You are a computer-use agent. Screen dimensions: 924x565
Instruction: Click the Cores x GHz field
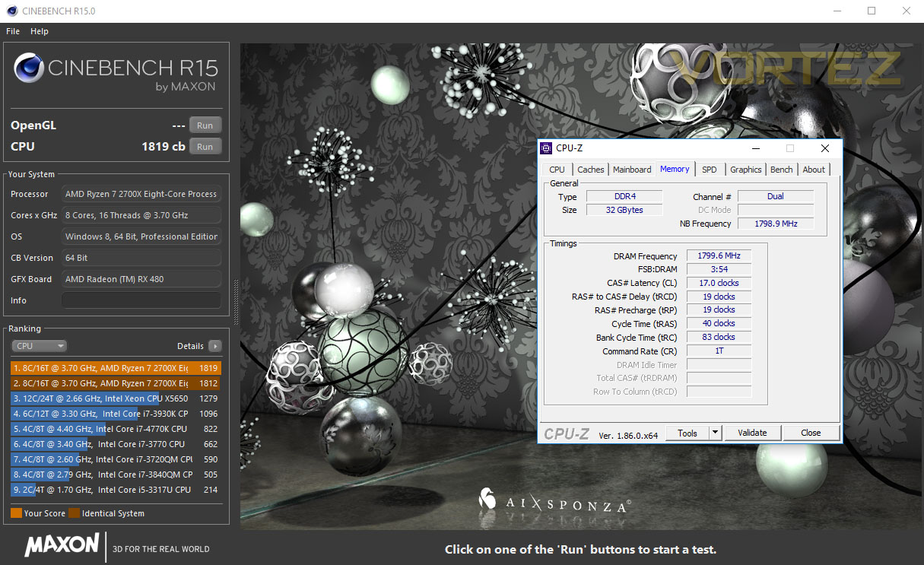point(141,215)
